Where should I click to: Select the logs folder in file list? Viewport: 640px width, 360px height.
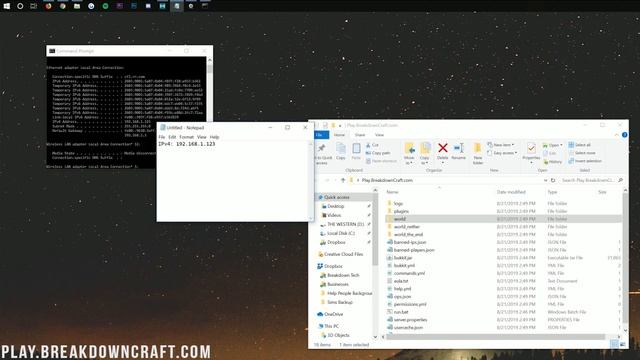pyautogui.click(x=398, y=203)
